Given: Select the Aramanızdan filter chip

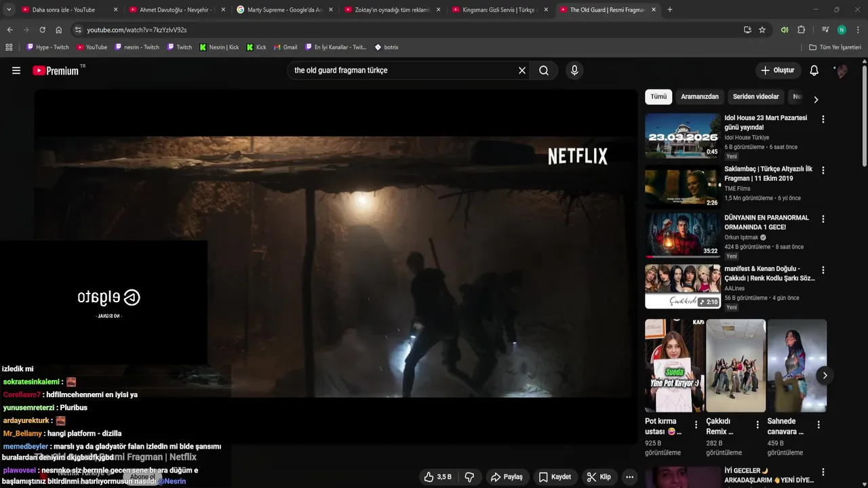Looking at the screenshot, I should click(700, 97).
